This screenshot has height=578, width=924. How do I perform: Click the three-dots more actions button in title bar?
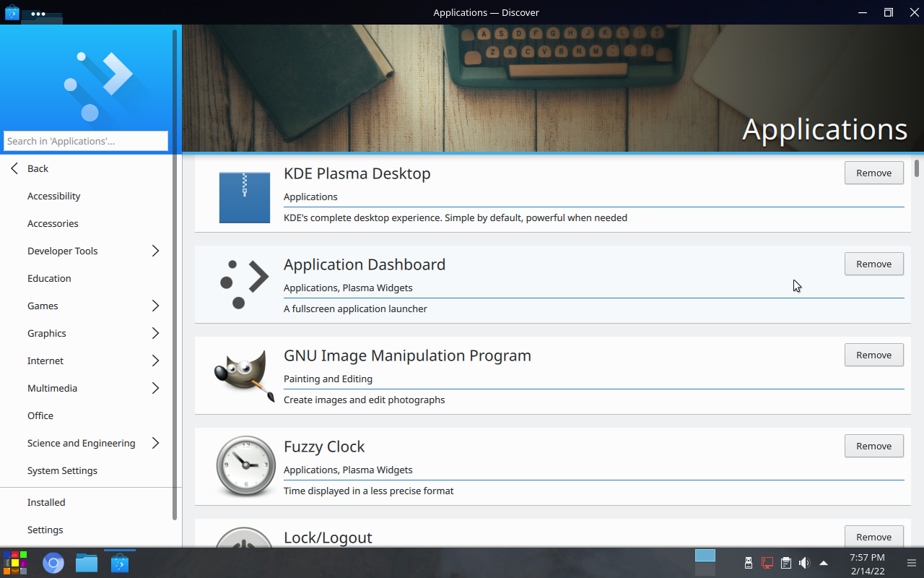point(38,13)
